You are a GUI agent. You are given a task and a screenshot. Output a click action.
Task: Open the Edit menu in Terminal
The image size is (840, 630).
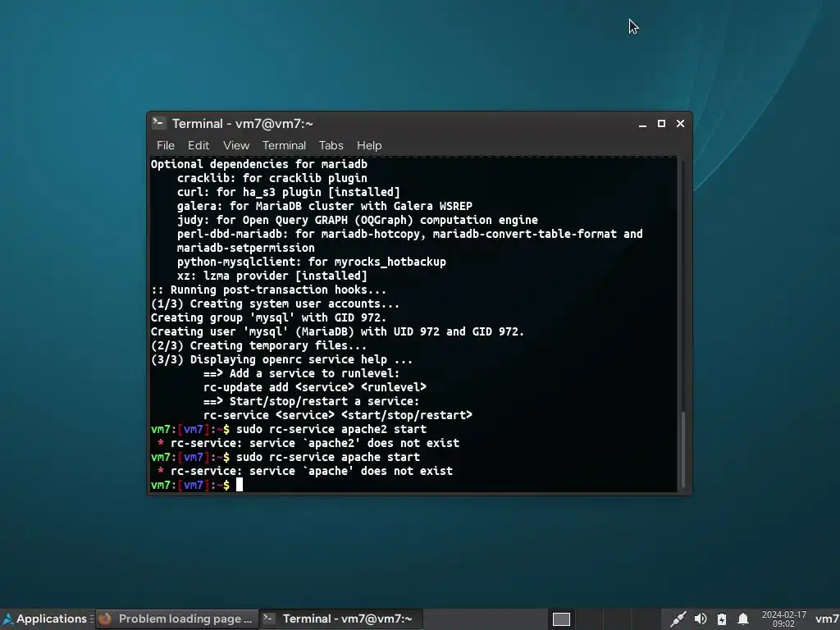199,145
